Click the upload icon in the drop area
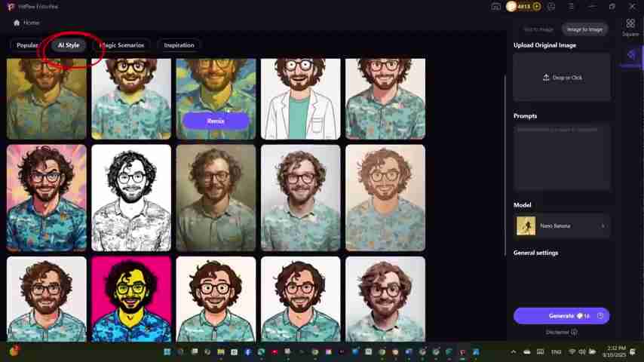Image resolution: width=644 pixels, height=362 pixels. 546,78
